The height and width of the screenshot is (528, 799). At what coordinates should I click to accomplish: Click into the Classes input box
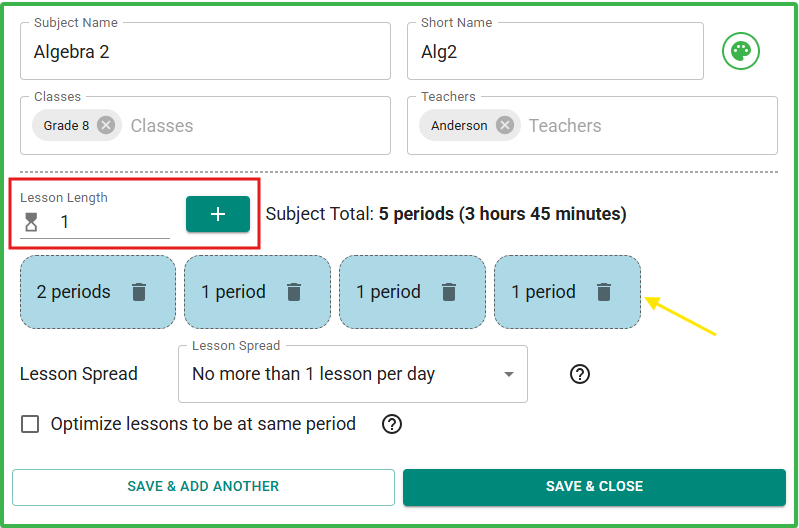[250, 126]
